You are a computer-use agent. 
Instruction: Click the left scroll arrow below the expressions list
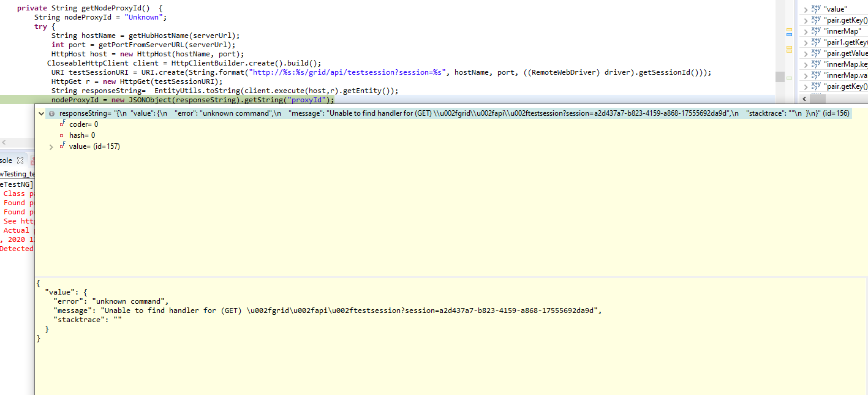coord(804,98)
